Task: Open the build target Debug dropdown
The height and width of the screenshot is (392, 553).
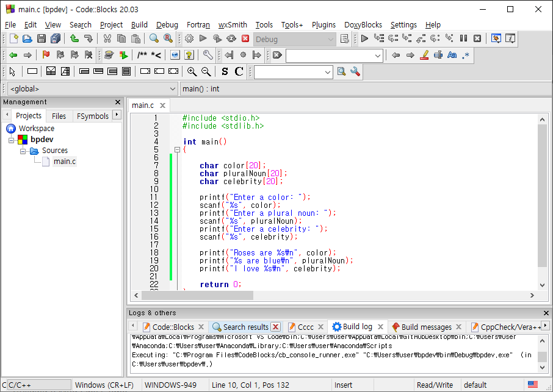Action: [294, 39]
